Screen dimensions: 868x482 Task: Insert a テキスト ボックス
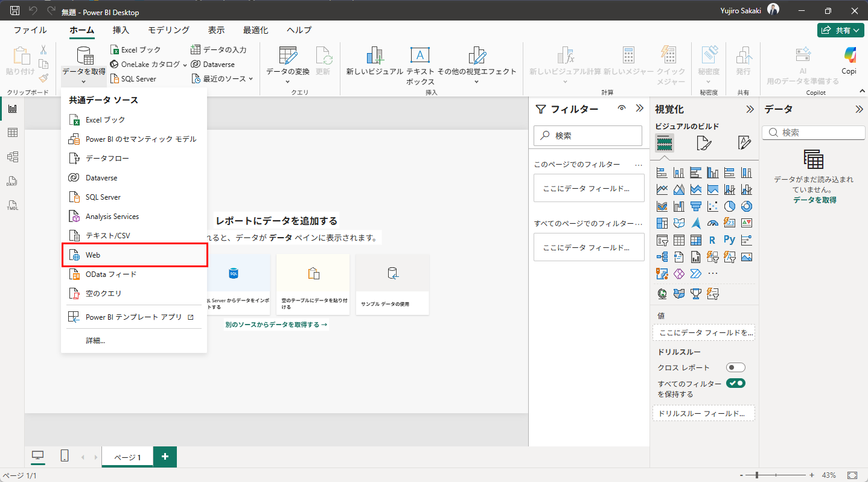(x=420, y=65)
